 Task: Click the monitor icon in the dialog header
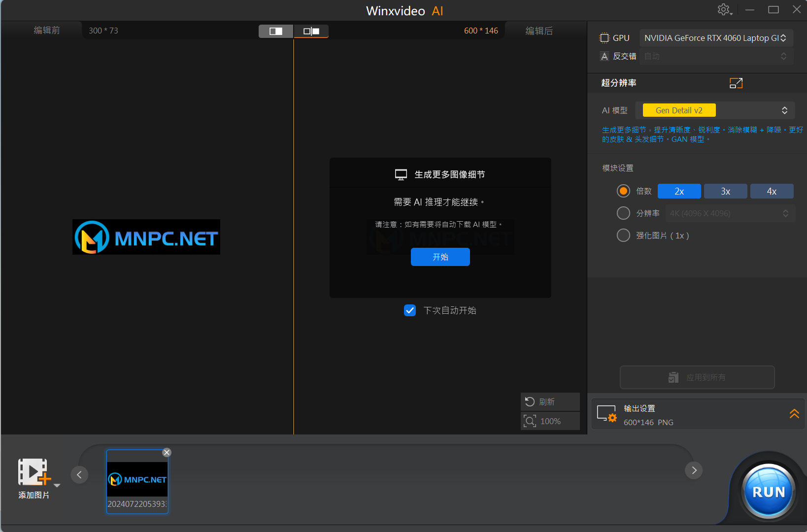tap(401, 175)
